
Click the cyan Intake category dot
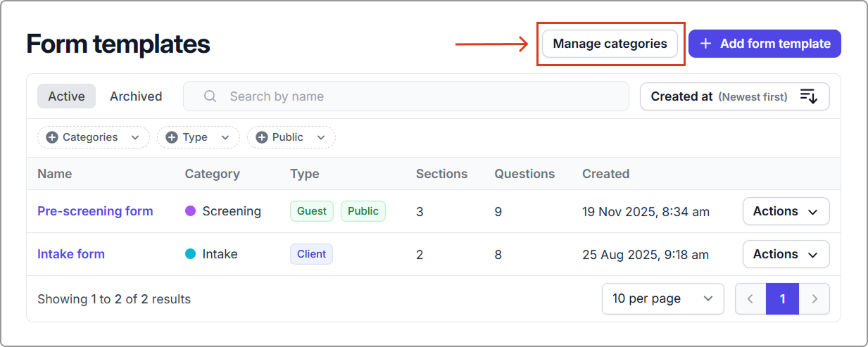190,254
